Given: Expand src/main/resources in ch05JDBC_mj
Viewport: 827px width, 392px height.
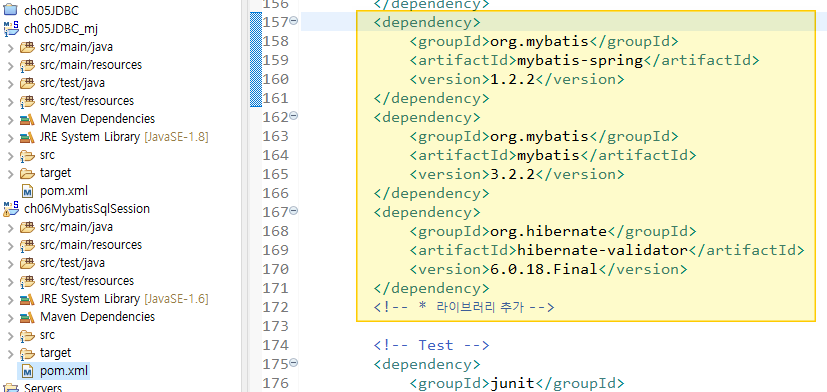Looking at the screenshot, I should [11, 65].
